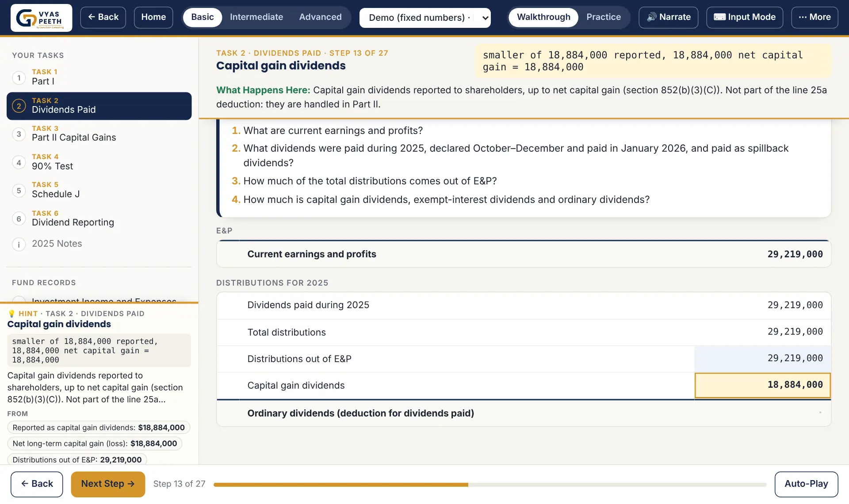Start Auto-Play
This screenshot has height=504, width=849.
pos(806,484)
